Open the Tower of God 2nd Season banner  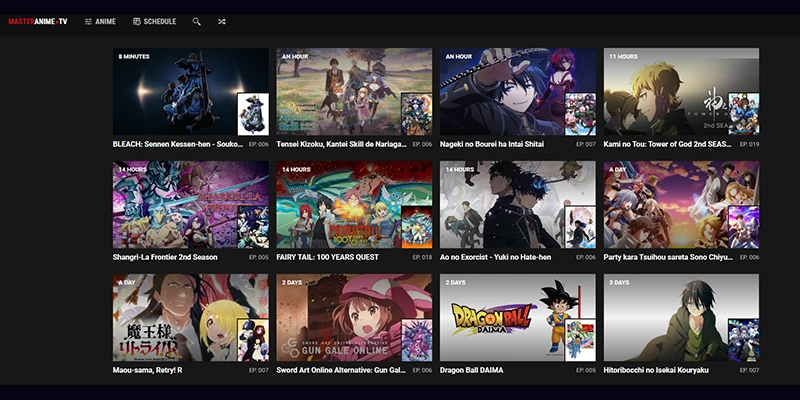coord(681,92)
